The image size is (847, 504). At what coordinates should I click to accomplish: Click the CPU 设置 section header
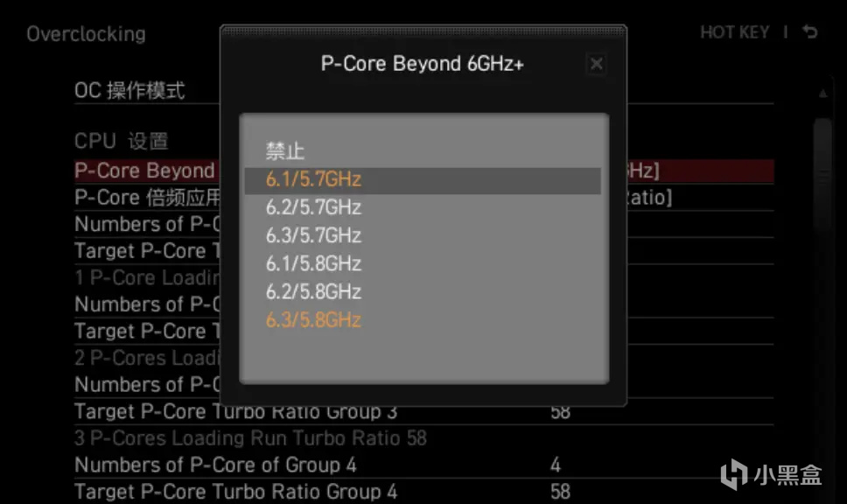click(121, 142)
